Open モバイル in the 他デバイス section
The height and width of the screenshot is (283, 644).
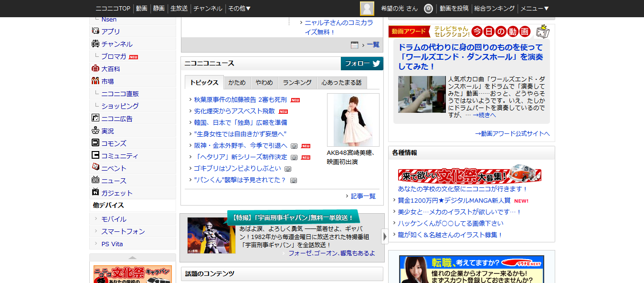click(114, 219)
